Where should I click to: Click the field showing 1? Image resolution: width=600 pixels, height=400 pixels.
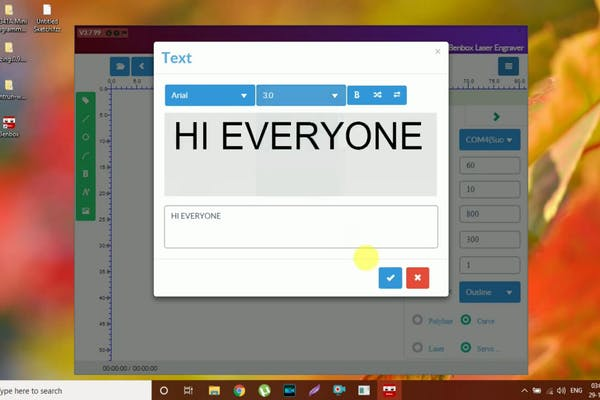click(490, 265)
